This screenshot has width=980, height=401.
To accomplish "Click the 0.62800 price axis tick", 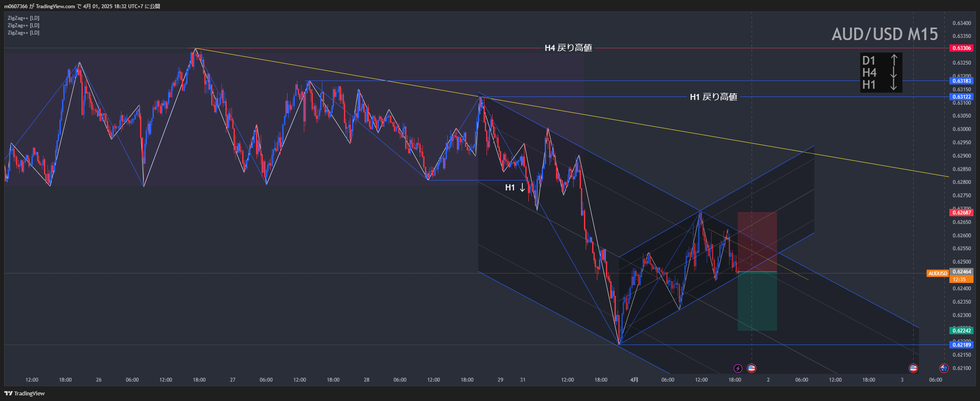I will tap(961, 182).
